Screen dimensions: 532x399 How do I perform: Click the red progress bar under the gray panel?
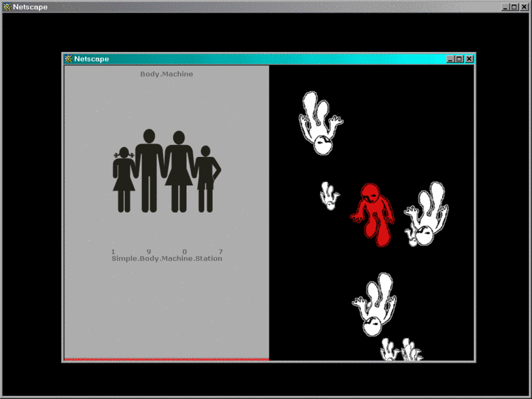[167, 359]
